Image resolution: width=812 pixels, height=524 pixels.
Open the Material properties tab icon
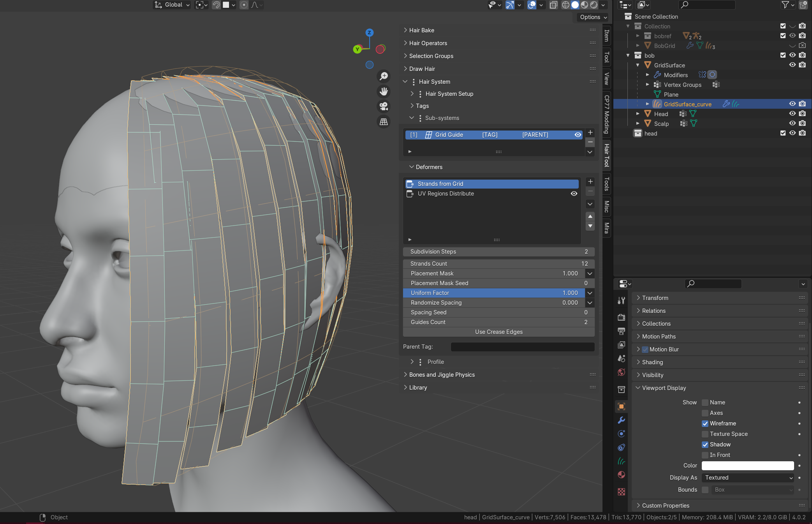click(x=622, y=475)
